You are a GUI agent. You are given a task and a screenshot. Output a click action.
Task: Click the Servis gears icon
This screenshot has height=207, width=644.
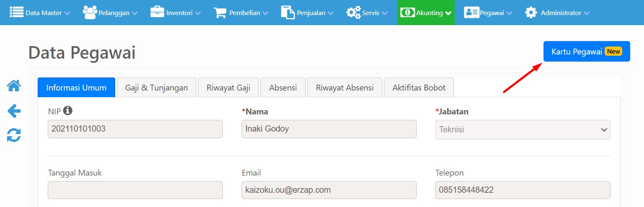pos(354,13)
